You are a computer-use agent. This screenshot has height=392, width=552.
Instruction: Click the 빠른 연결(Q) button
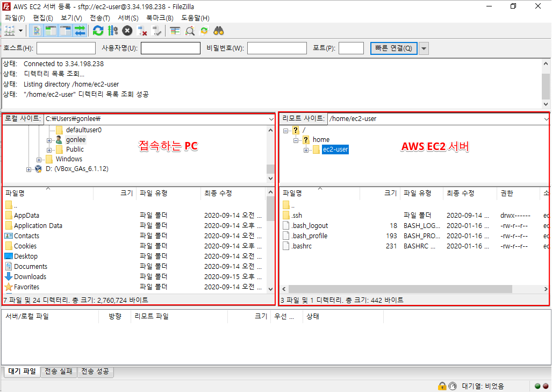click(x=393, y=48)
